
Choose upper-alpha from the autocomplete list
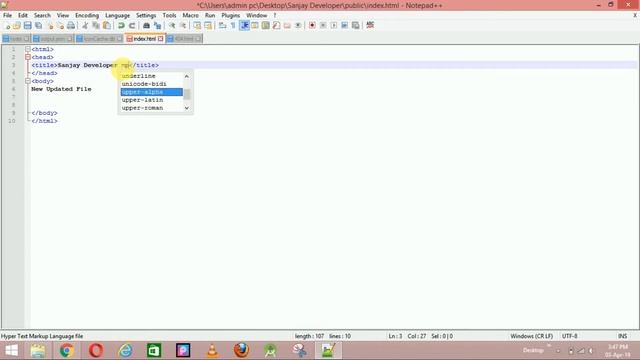click(151, 92)
